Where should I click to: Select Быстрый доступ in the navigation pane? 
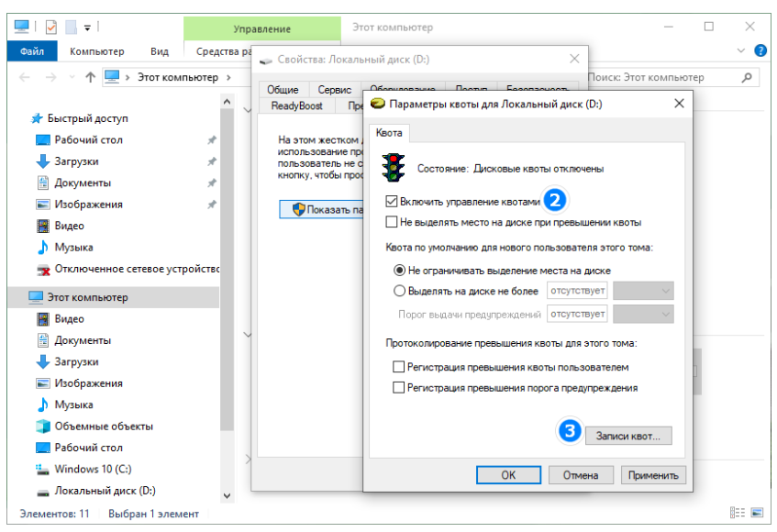(x=87, y=118)
